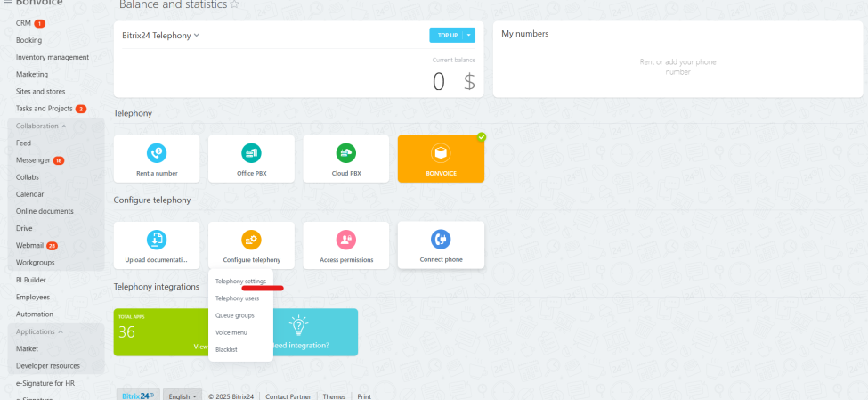Open Messenger in the sidebar

[33, 160]
